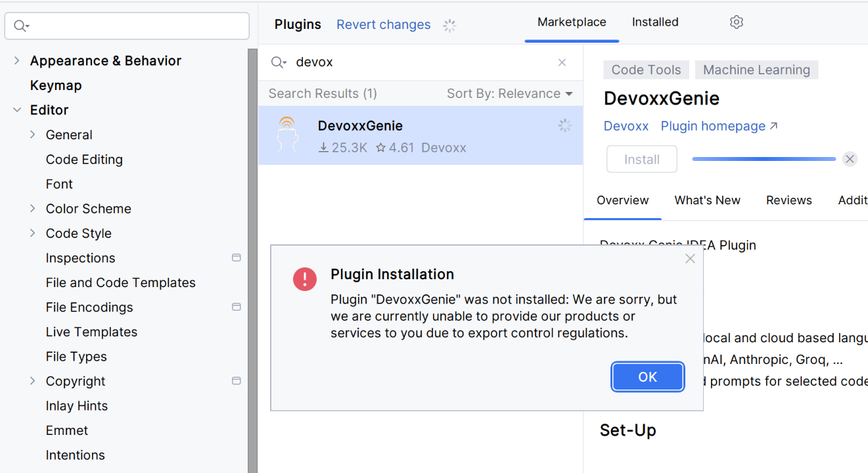
Task: Click the plugin search magnifier icon
Action: click(279, 62)
